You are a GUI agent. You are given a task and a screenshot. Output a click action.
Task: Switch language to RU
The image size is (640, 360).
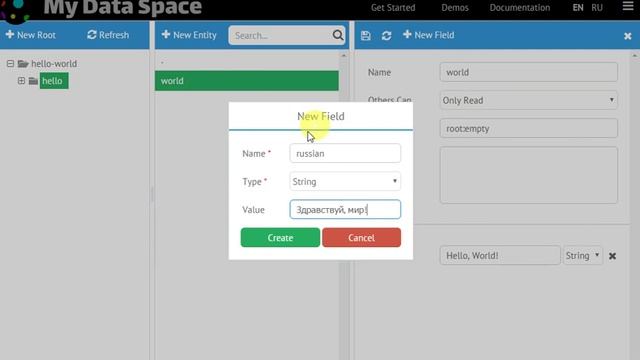[597, 8]
